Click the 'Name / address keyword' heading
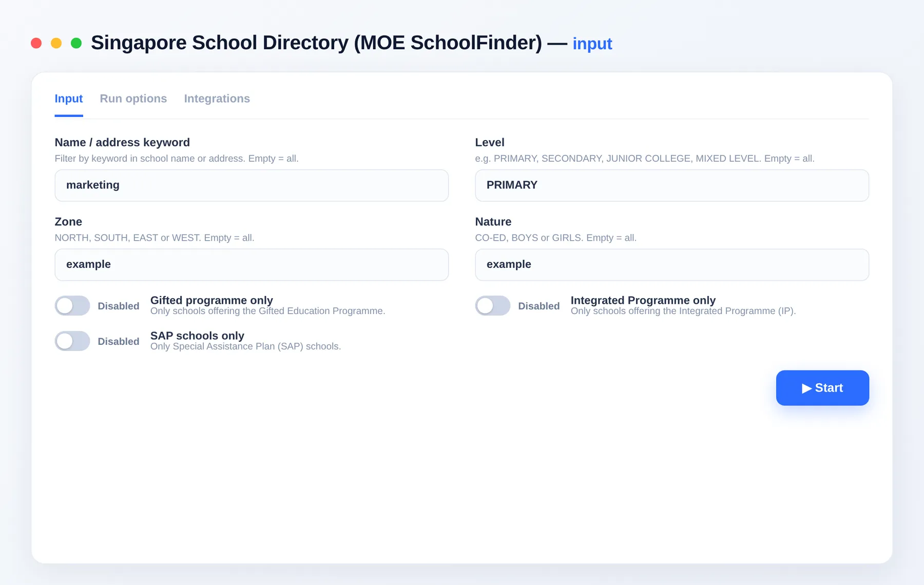 tap(122, 143)
